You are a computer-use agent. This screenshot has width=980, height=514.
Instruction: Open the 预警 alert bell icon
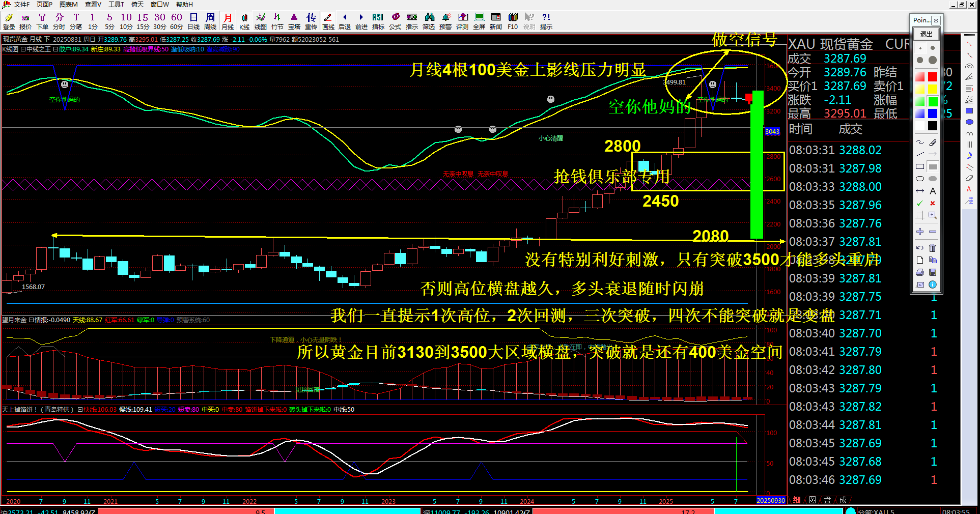pos(445,21)
